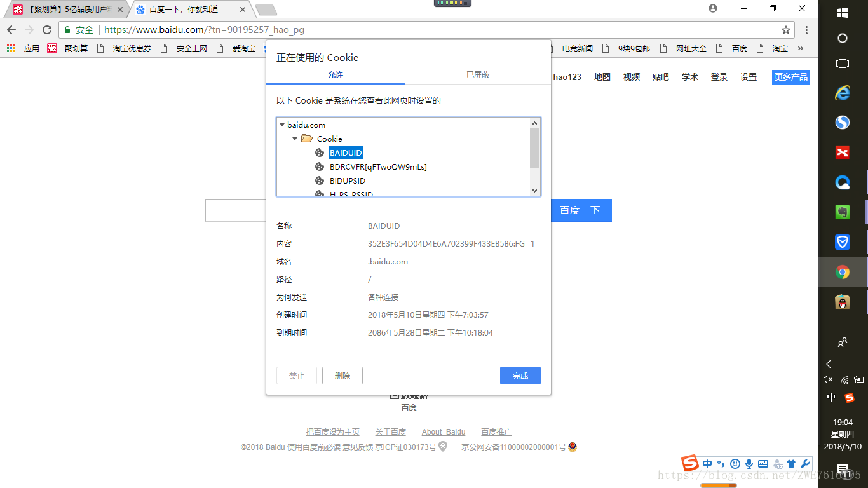Collapse the Cookie folder triangle
Screen dimensions: 868x488
[x=295, y=139]
